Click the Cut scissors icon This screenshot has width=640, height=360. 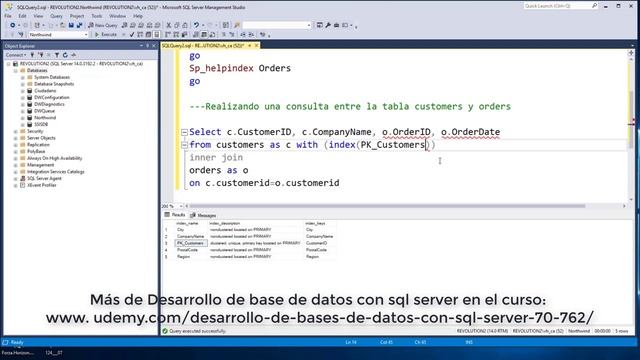coord(169,25)
